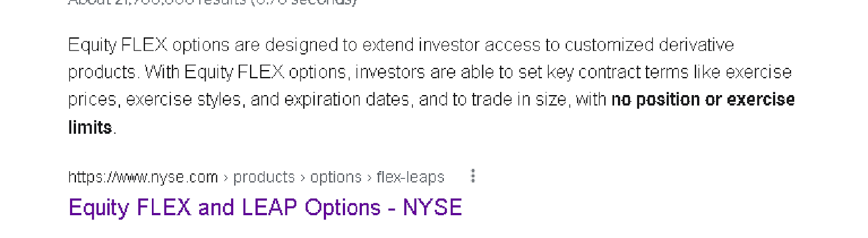Click the 'products' breadcrumb segment
This screenshot has width=868, height=238.
[x=264, y=177]
